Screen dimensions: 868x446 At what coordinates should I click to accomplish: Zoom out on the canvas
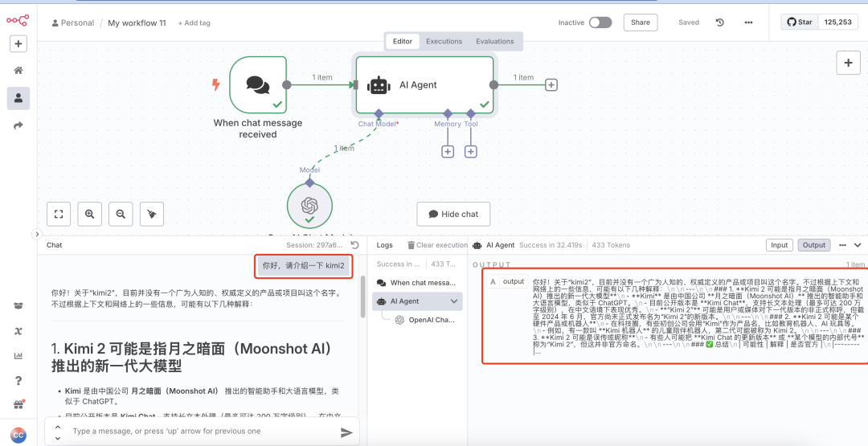[x=121, y=214]
